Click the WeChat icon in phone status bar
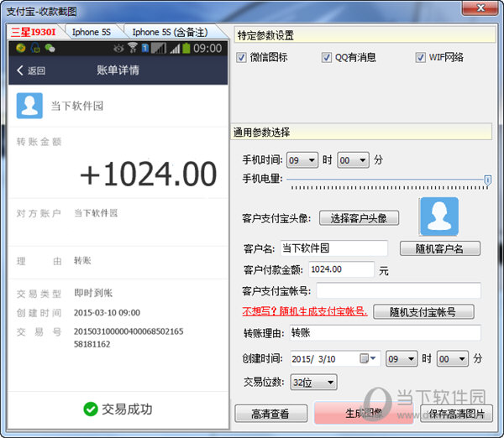Viewport: 504px width, 438px height. click(x=50, y=48)
